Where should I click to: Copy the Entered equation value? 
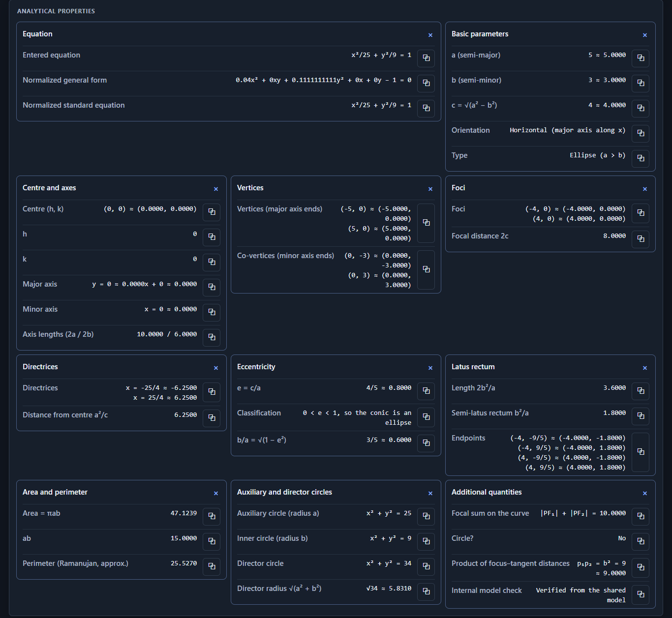[426, 58]
